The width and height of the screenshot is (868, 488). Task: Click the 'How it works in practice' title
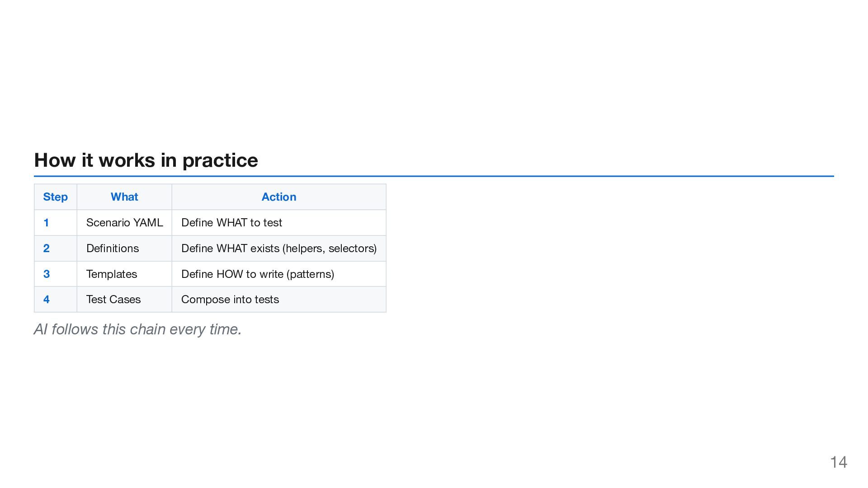(x=146, y=160)
